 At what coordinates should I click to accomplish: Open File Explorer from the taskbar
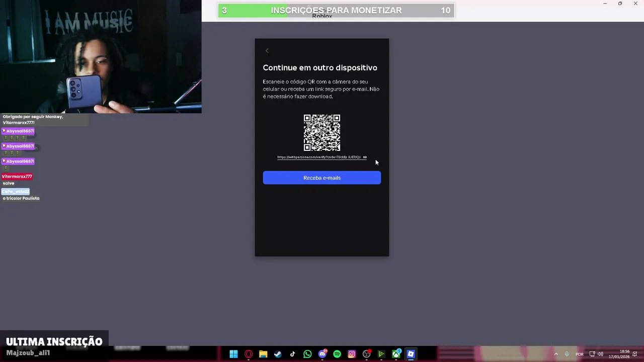(x=263, y=354)
